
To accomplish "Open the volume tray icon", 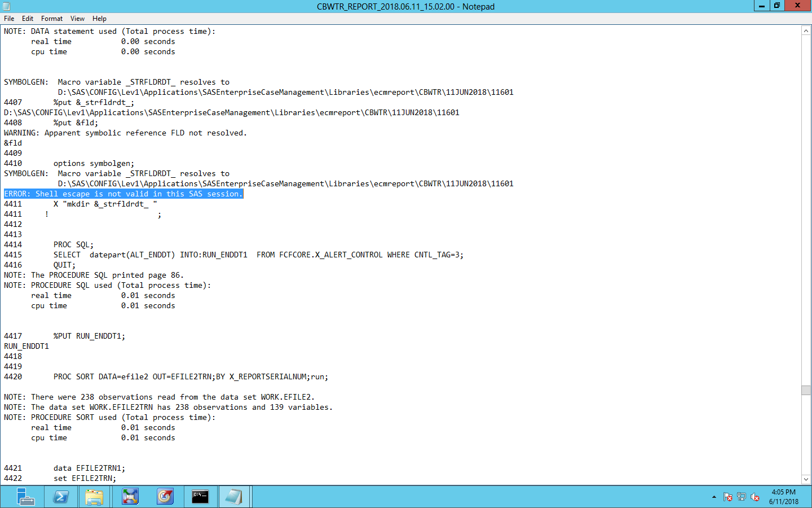I will (754, 497).
